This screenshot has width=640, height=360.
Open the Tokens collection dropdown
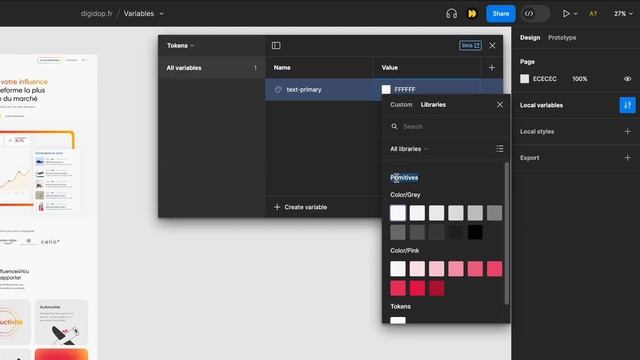click(x=180, y=45)
